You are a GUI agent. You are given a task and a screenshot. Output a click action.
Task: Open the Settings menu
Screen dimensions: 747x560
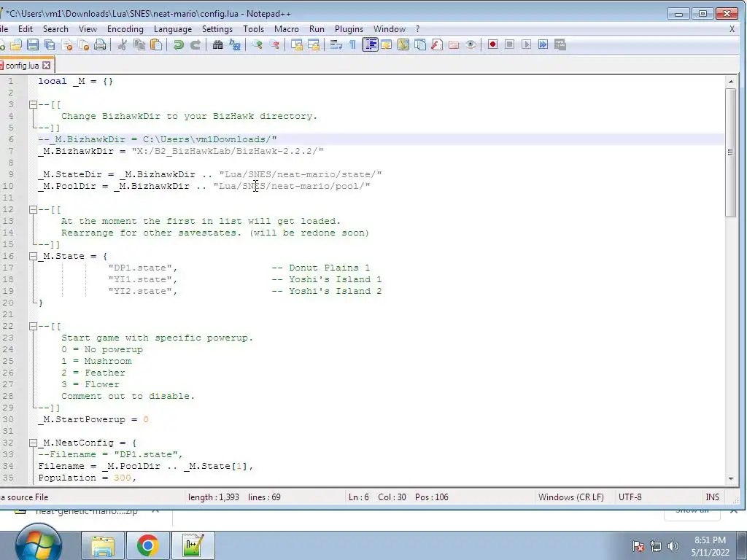(217, 29)
